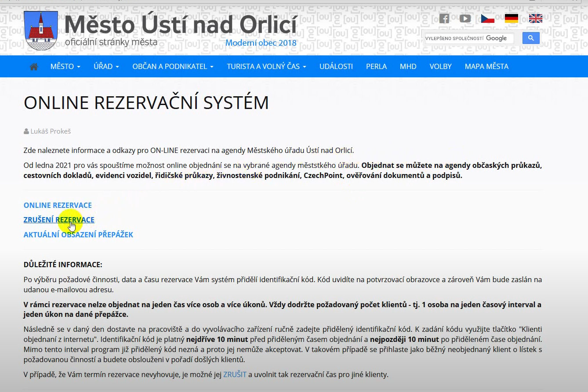The width and height of the screenshot is (588, 392).
Task: Switch to Czech language flag
Action: pos(487,18)
